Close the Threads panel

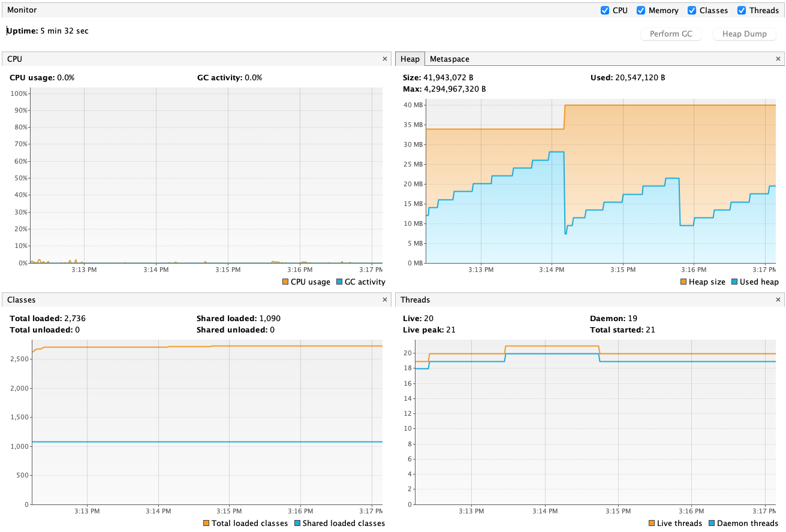pos(778,300)
